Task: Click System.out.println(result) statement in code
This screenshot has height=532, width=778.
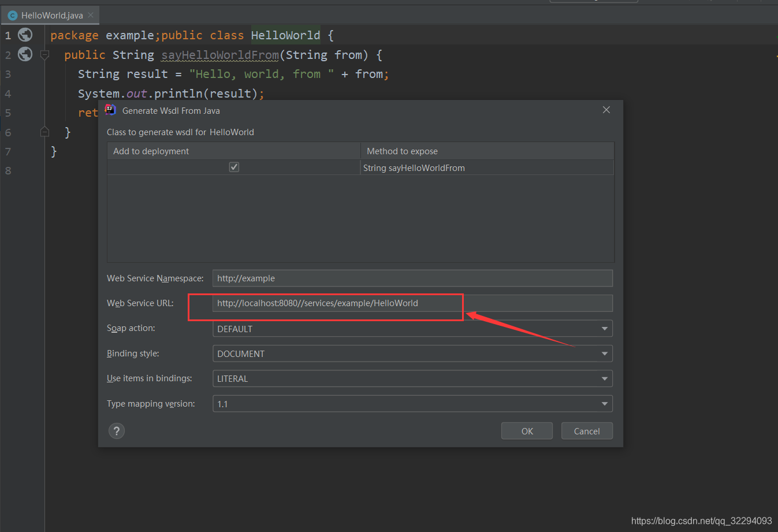Action: point(171,94)
